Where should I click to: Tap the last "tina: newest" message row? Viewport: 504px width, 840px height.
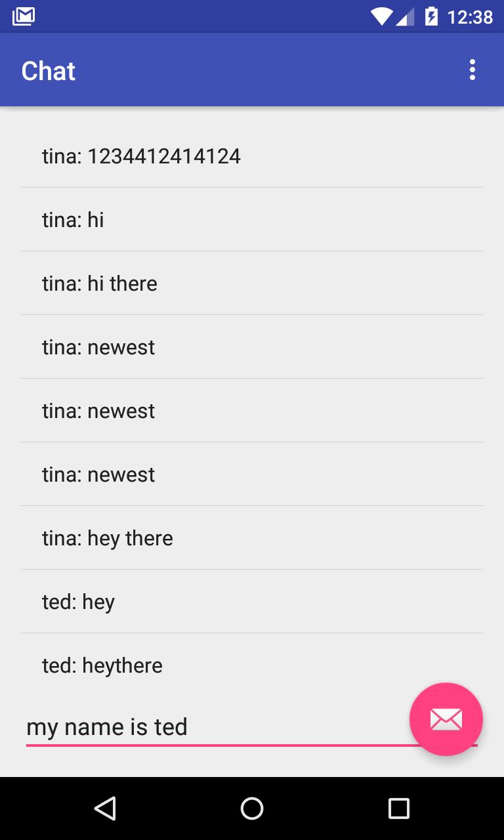(252, 474)
